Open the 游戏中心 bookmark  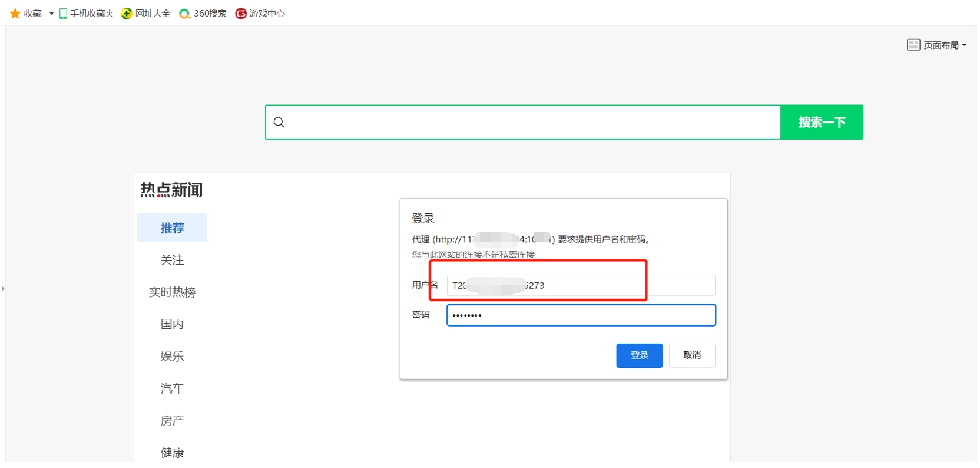click(x=260, y=14)
